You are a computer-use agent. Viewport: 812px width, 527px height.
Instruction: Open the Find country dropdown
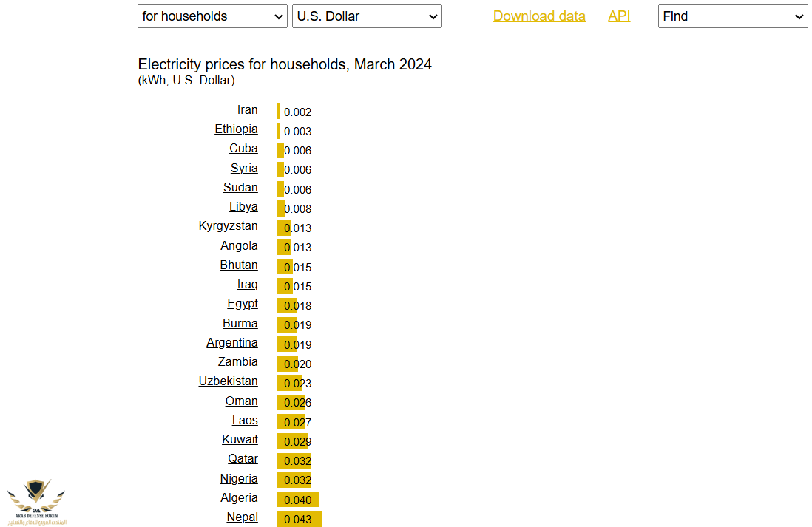732,16
